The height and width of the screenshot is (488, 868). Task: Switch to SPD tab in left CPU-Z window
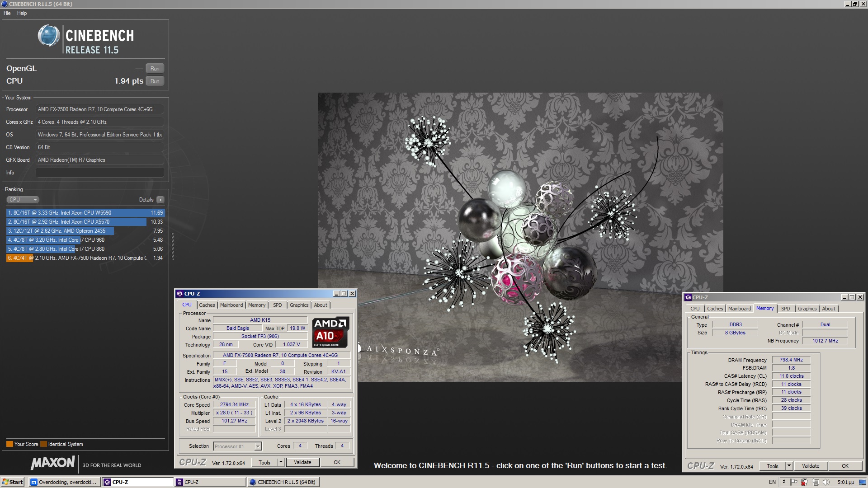[278, 305]
